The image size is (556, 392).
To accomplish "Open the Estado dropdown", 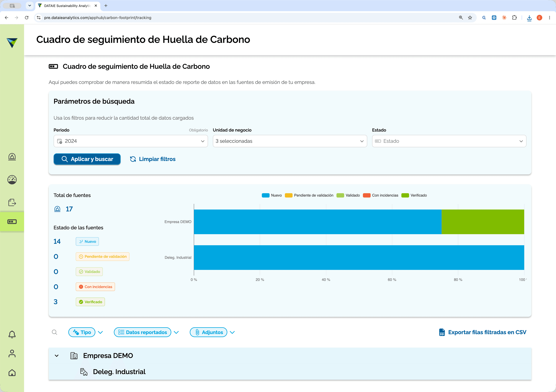I will [x=449, y=141].
